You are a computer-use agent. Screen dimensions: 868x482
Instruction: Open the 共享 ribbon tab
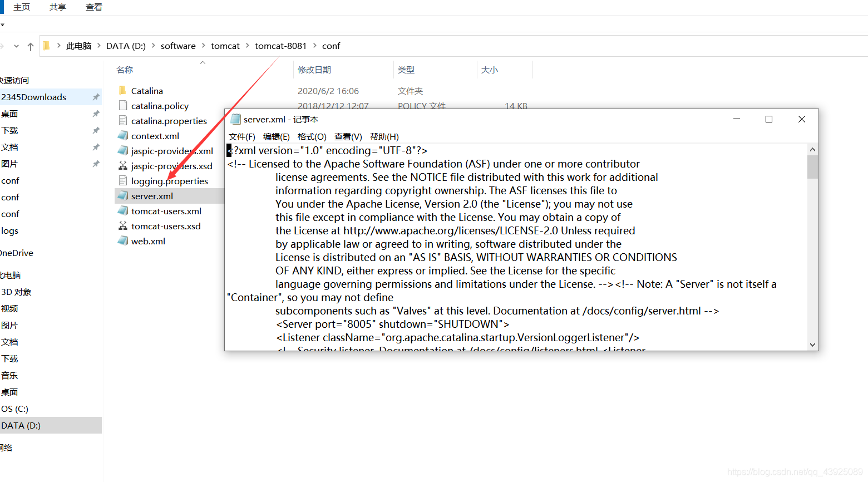tap(58, 7)
